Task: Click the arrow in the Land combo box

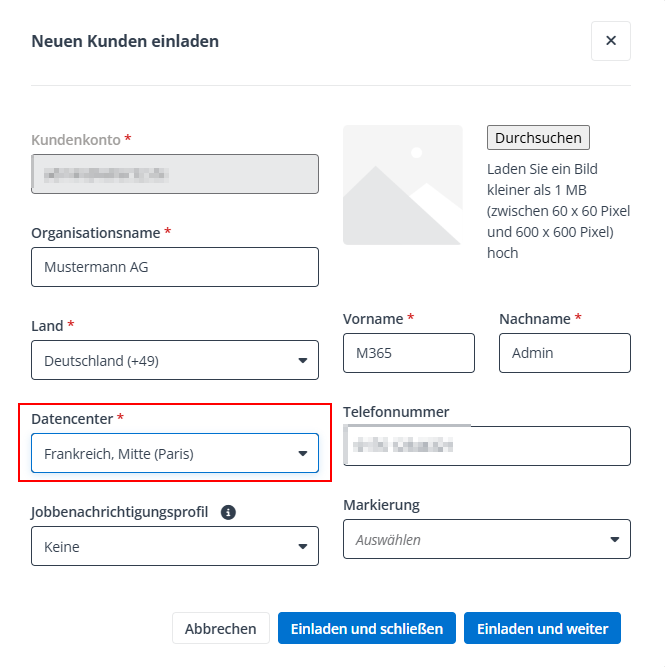Action: (303, 360)
